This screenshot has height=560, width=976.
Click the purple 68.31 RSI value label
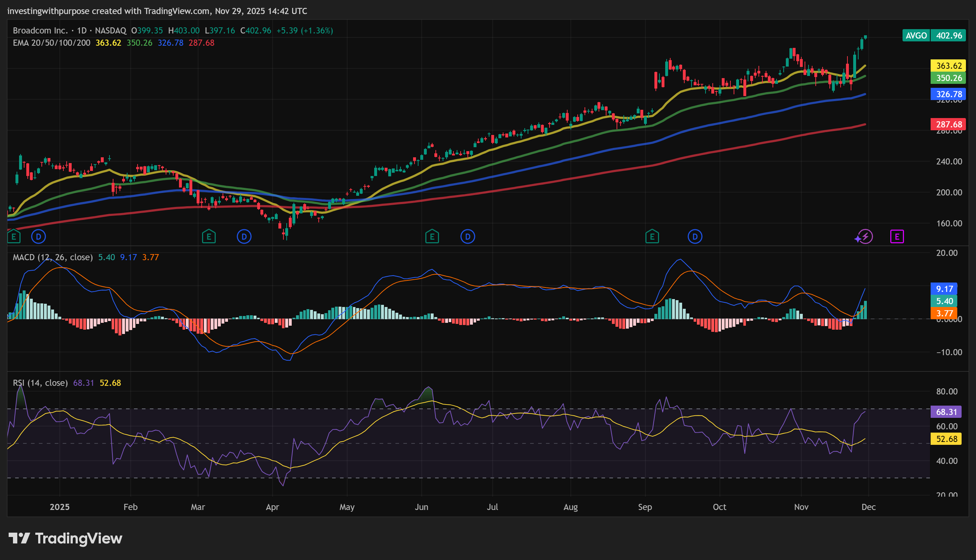946,411
